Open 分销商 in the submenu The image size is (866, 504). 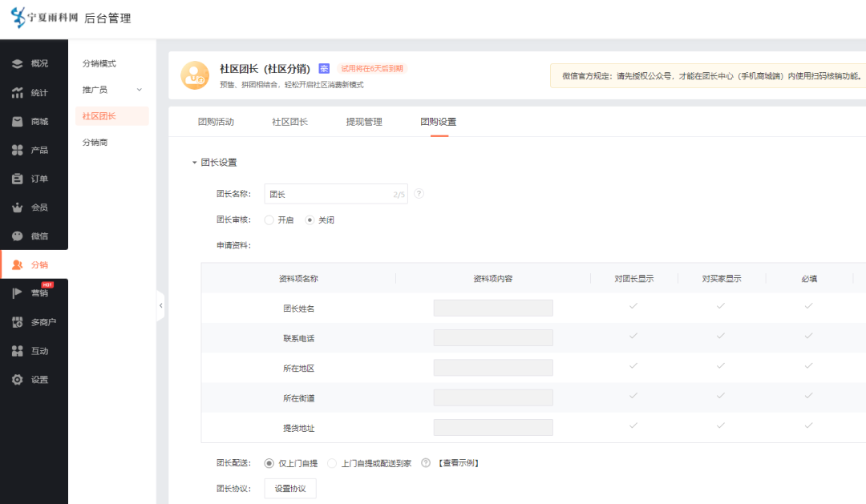95,143
